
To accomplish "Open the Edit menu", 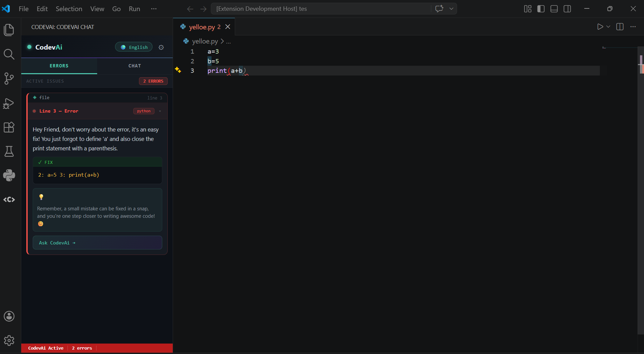I will [x=42, y=9].
